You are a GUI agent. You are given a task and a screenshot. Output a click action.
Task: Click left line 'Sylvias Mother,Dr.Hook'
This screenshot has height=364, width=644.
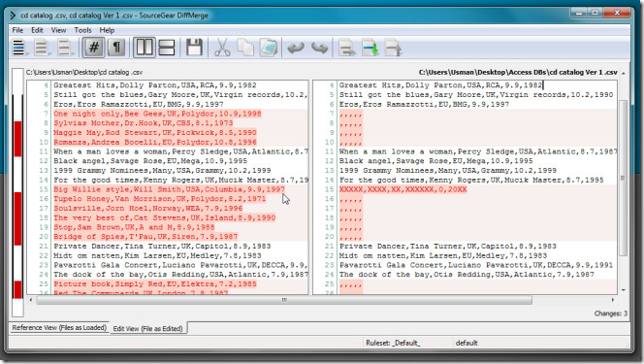[144, 123]
